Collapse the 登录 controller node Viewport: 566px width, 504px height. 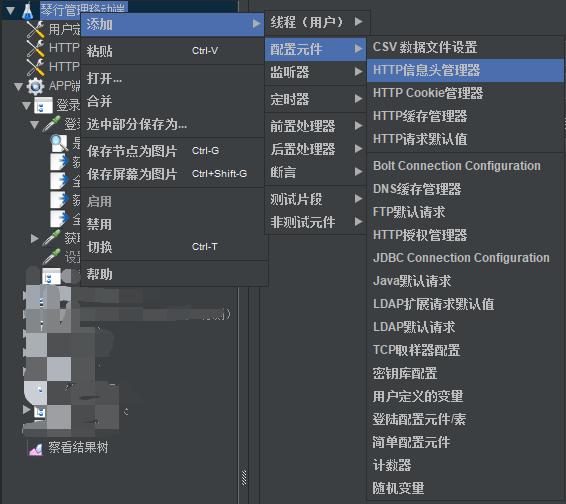click(26, 105)
